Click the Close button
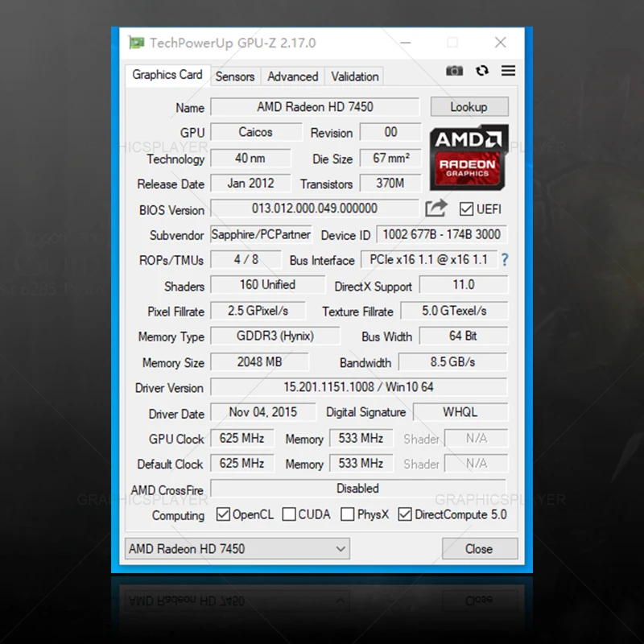 479,549
